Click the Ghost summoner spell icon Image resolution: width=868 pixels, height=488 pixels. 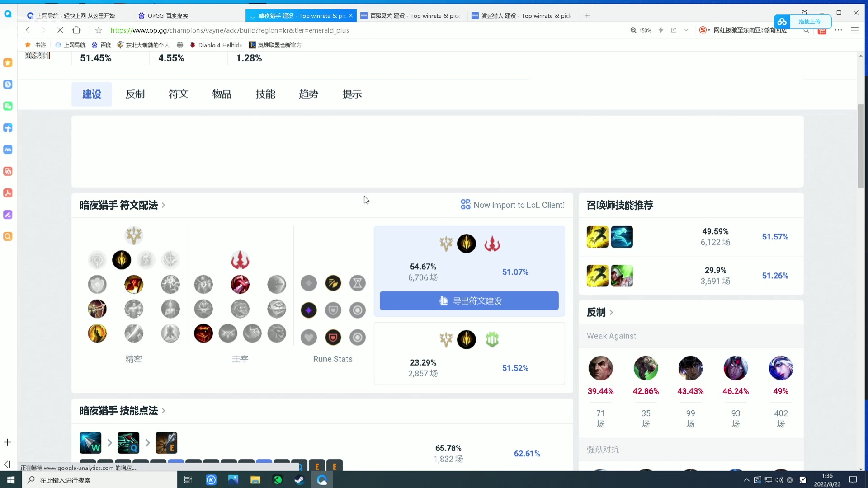click(x=622, y=237)
